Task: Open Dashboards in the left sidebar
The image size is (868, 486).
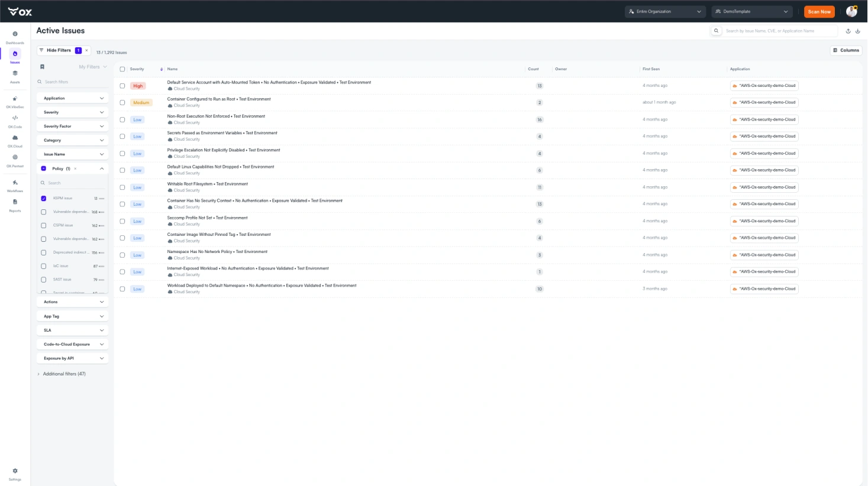Action: 15,37
